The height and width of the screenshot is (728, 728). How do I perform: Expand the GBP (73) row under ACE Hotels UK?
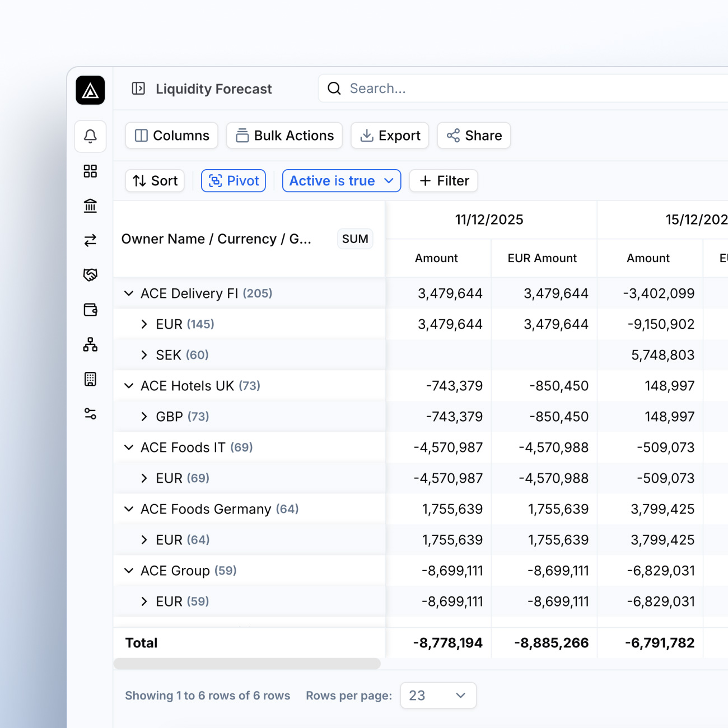[144, 416]
